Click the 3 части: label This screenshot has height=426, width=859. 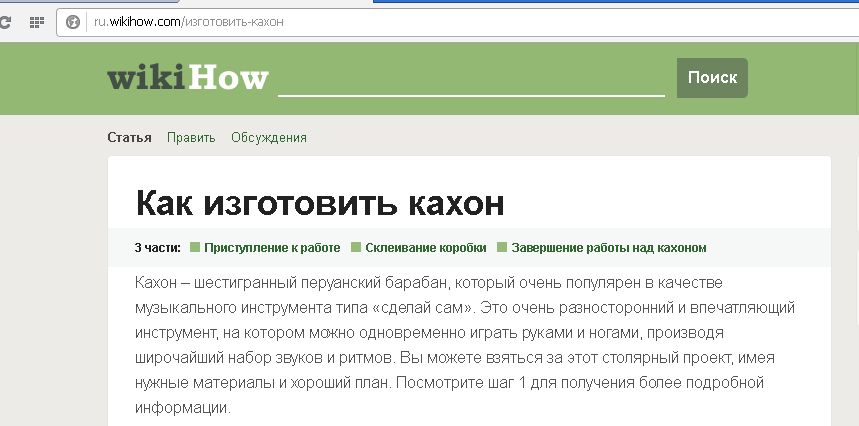point(158,247)
